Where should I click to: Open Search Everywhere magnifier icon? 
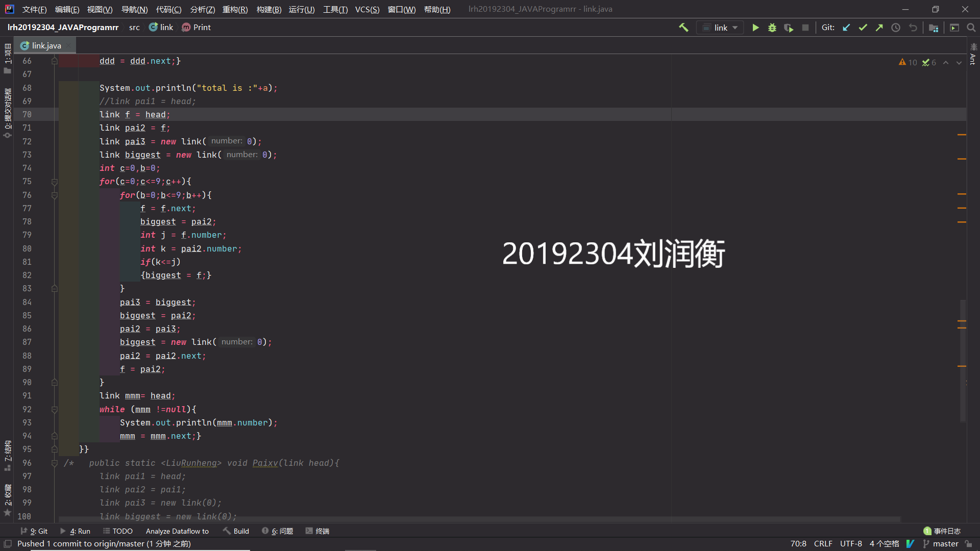tap(971, 28)
